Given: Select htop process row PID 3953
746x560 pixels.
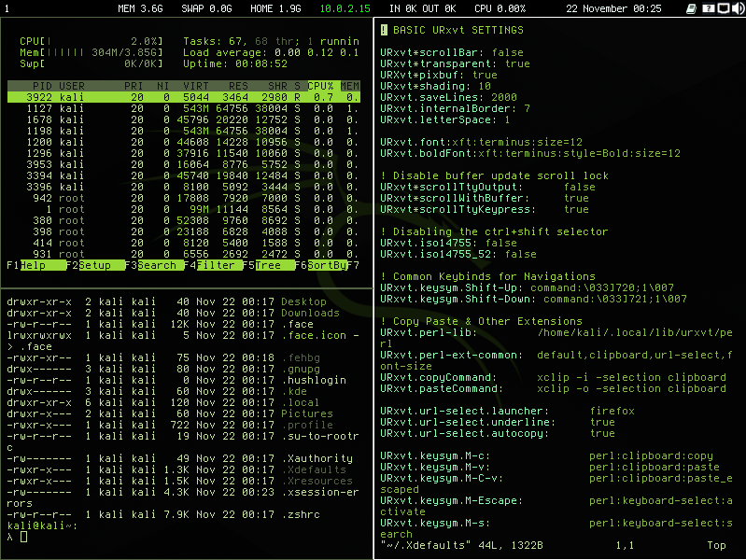Looking at the screenshot, I should 184,164.
